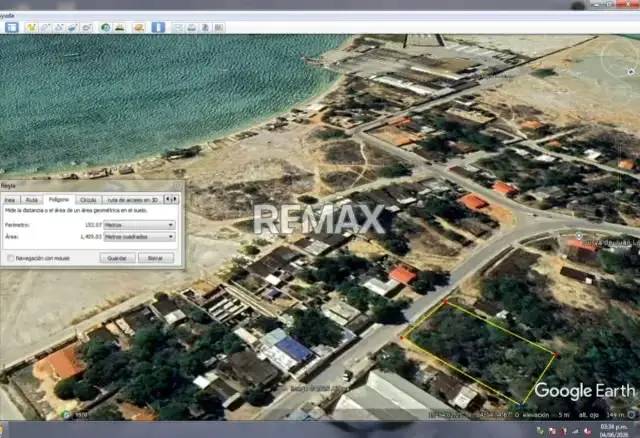Click the imagery date icon at bottom-left of map
Image resolution: width=640 pixels, height=438 pixels.
pos(66,415)
